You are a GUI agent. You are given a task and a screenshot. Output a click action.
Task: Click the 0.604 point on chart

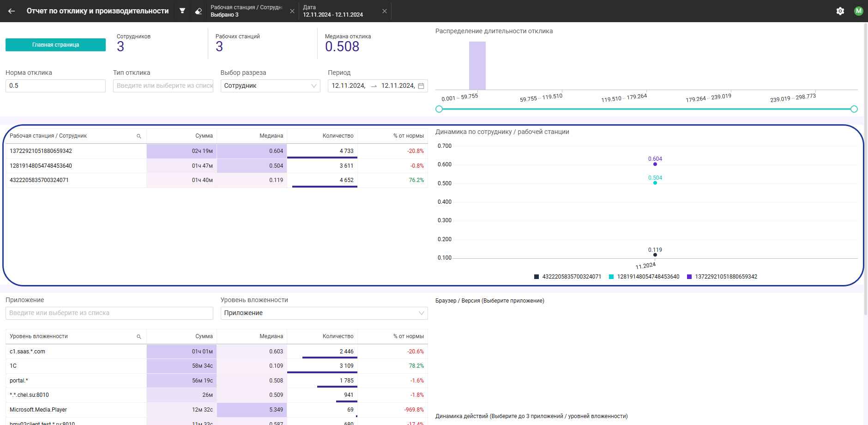[x=655, y=164]
